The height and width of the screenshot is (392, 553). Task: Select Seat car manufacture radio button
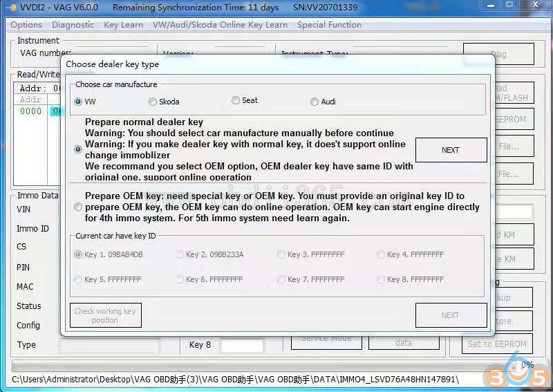tap(235, 100)
